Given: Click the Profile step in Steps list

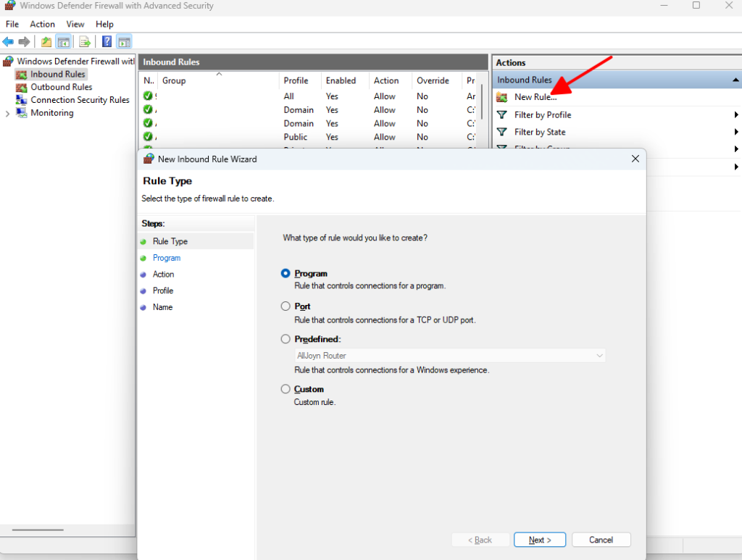Looking at the screenshot, I should (x=163, y=291).
